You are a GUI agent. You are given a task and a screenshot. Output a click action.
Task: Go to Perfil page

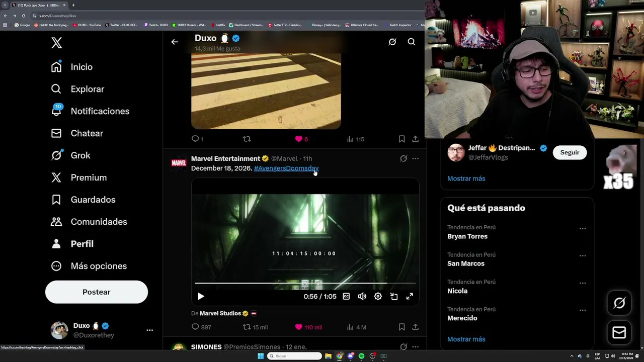(72, 244)
